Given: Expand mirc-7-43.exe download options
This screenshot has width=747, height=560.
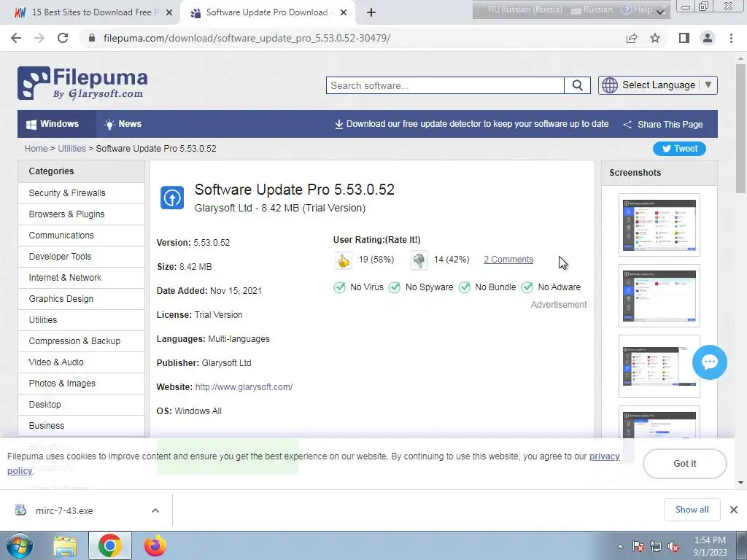Looking at the screenshot, I should click(155, 510).
